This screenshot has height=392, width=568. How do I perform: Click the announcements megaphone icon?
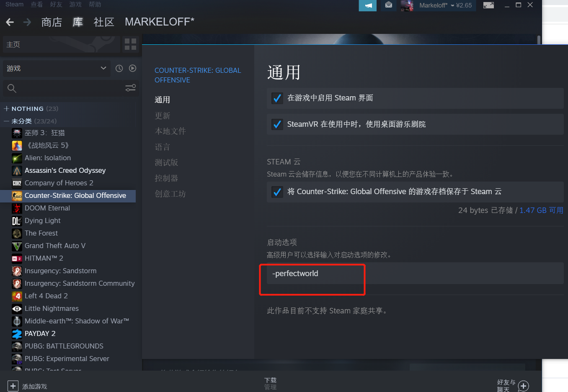click(x=368, y=5)
